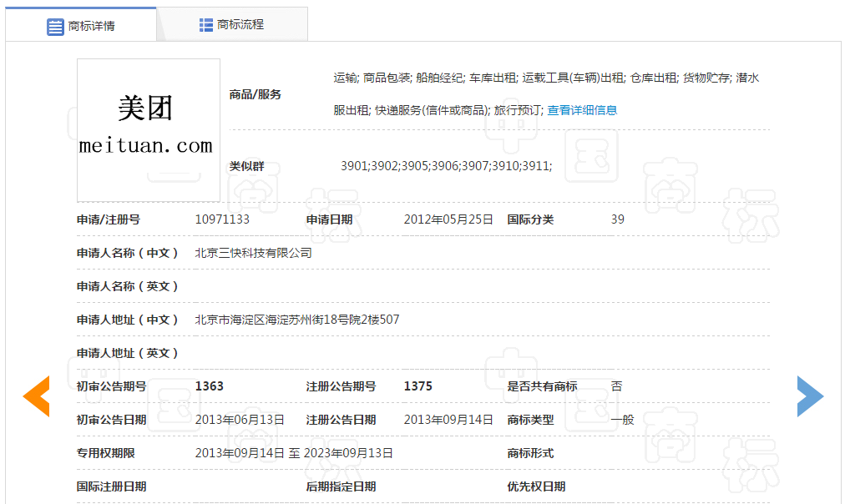Click the 美团 meituan.com trademark image
Screen dimensions: 845x504
pyautogui.click(x=148, y=130)
